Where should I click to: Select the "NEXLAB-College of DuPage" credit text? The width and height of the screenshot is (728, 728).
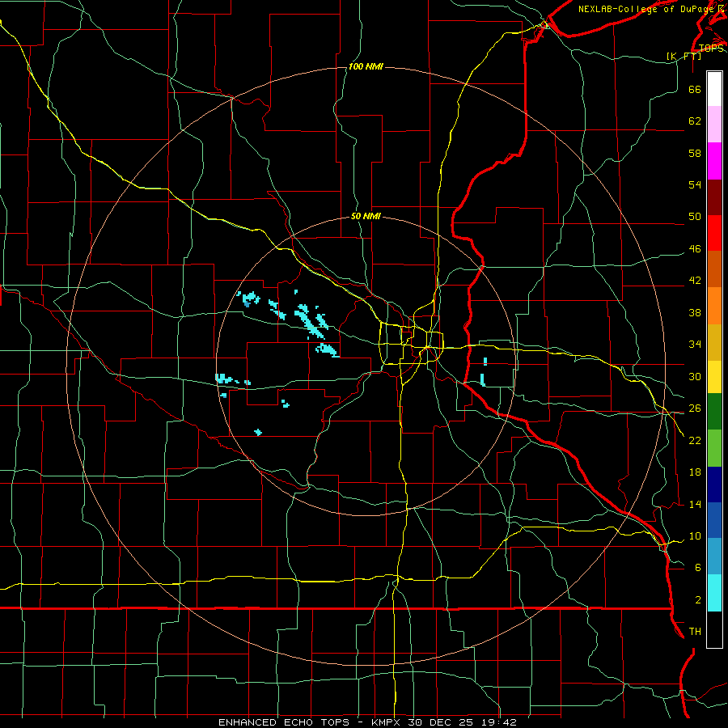pos(645,9)
